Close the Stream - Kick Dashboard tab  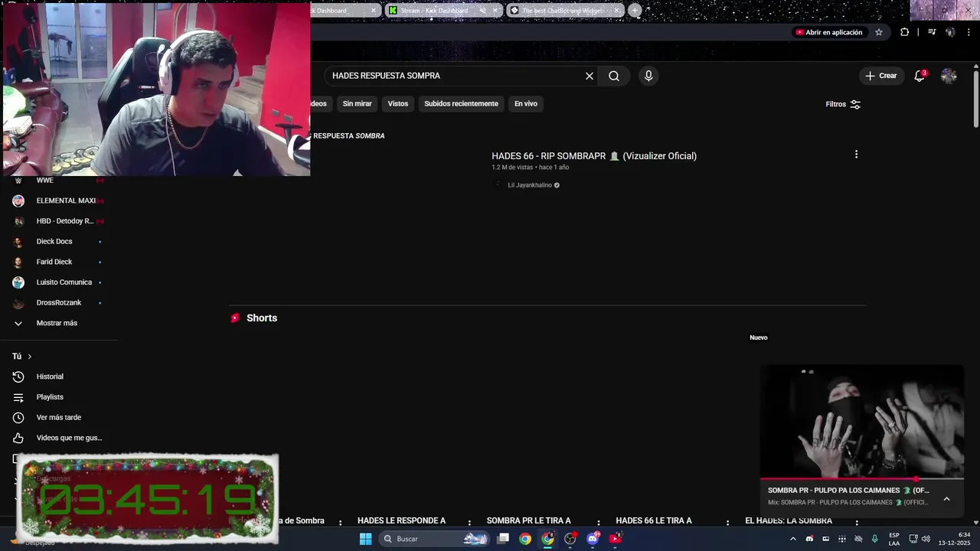point(495,11)
